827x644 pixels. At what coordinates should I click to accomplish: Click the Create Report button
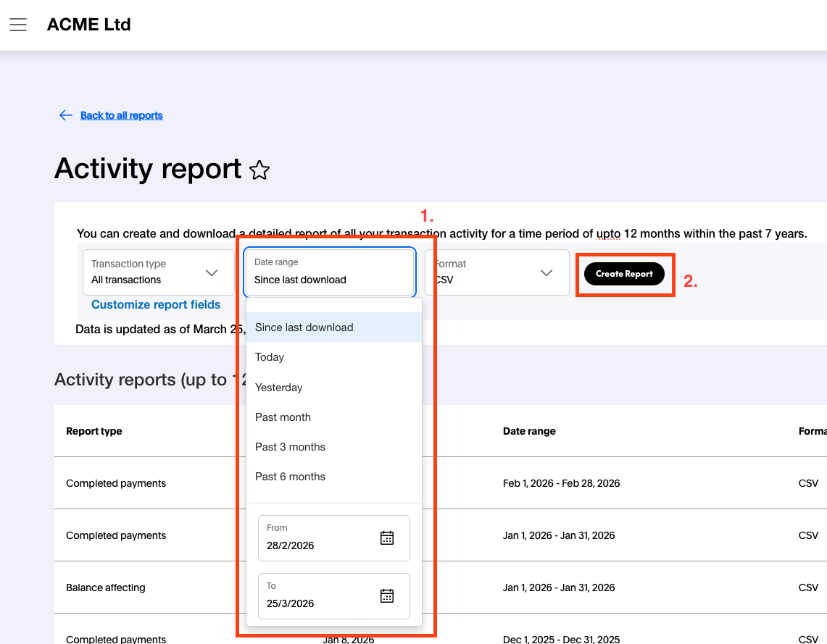click(x=624, y=274)
